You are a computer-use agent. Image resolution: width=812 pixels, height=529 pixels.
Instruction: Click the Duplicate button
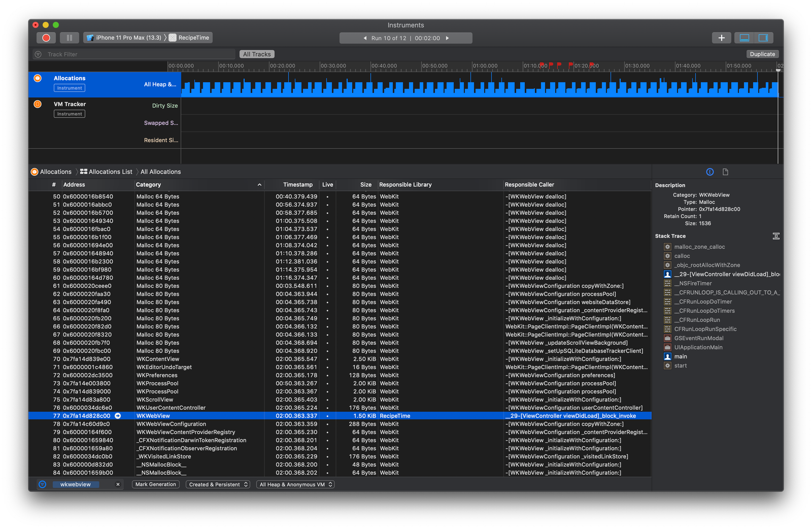point(762,54)
